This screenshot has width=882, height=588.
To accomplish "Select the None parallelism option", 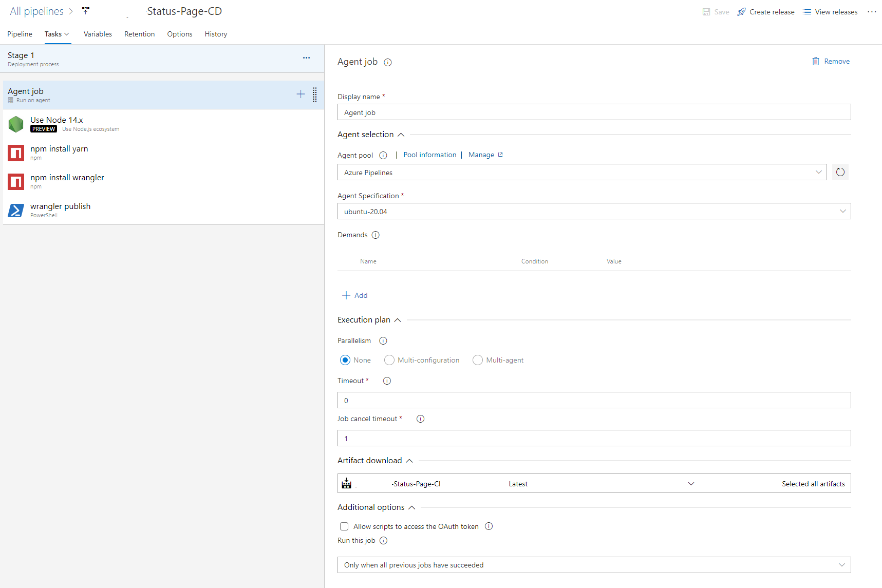I will (x=345, y=360).
